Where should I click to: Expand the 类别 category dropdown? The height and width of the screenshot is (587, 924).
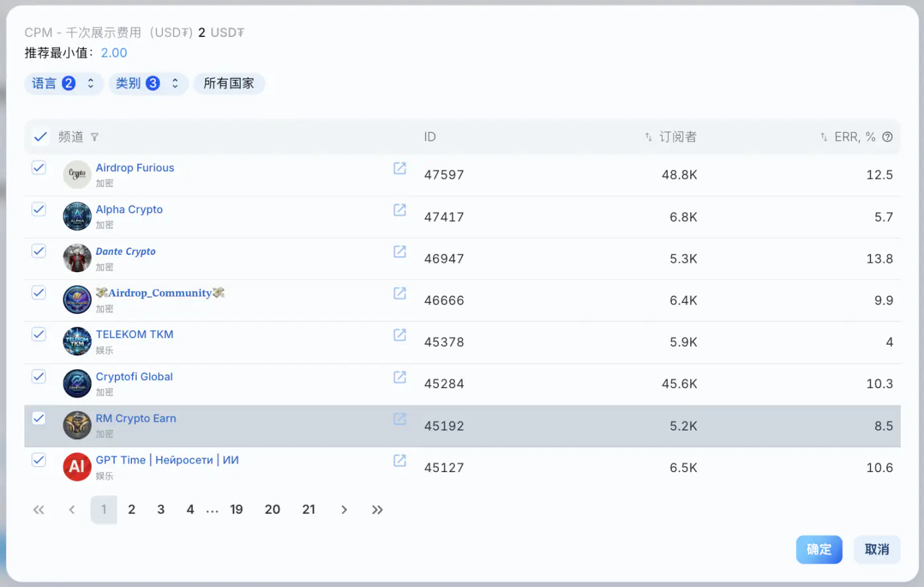click(x=148, y=84)
